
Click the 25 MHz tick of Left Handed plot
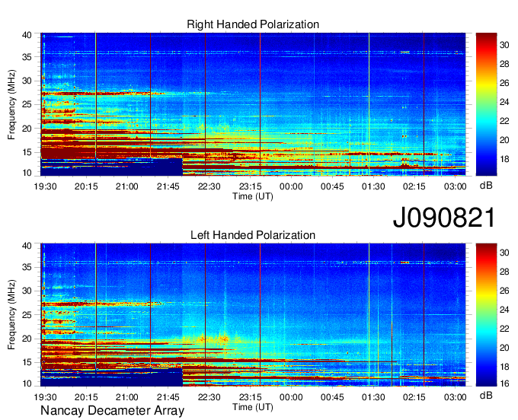(27, 315)
